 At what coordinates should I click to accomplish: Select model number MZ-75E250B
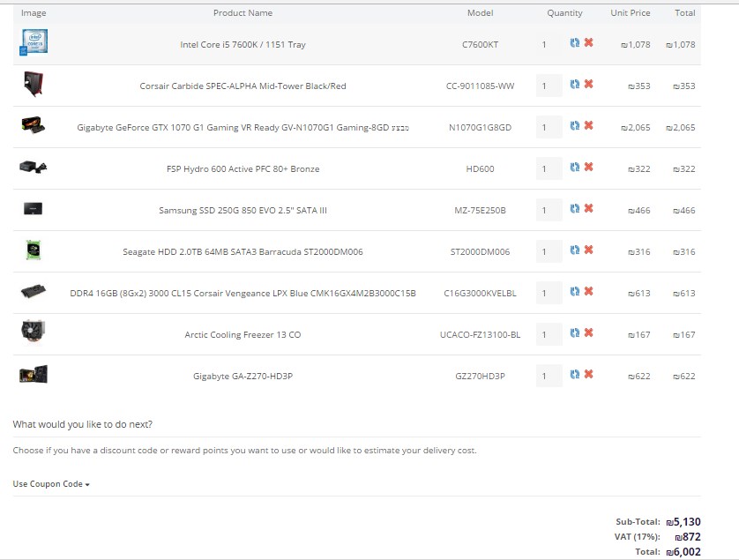point(481,211)
